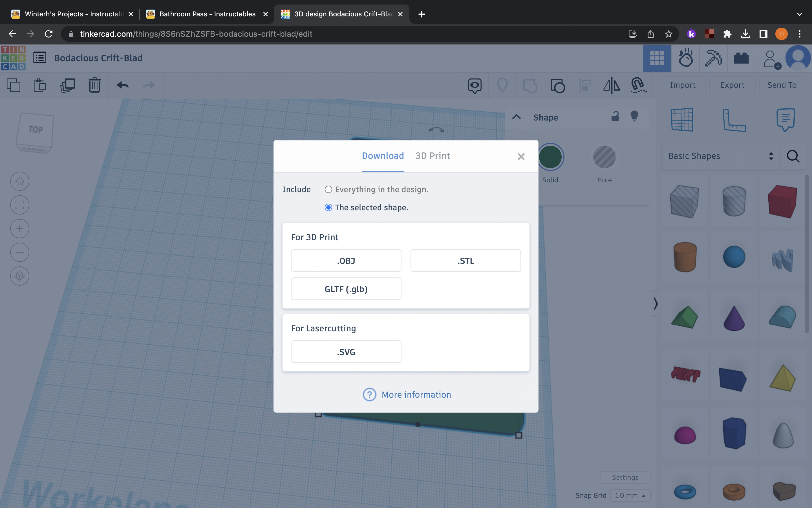Click the Align tool icon
812x508 pixels.
pyautogui.click(x=585, y=86)
